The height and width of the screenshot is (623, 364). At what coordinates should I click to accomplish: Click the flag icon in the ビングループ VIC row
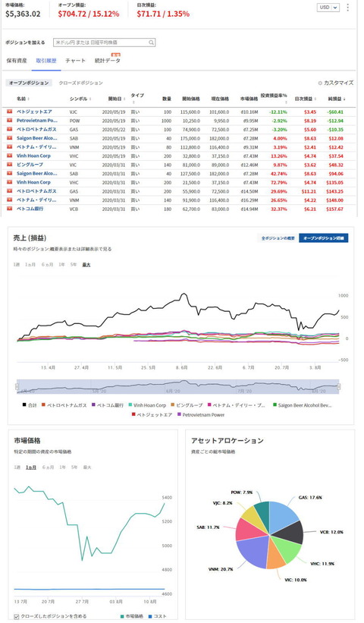(10, 165)
